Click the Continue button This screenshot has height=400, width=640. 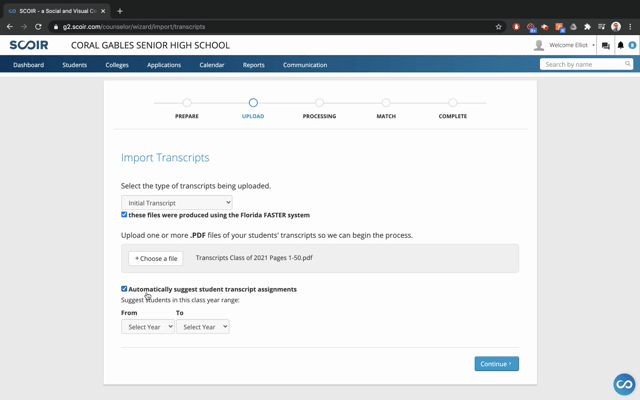point(497,364)
